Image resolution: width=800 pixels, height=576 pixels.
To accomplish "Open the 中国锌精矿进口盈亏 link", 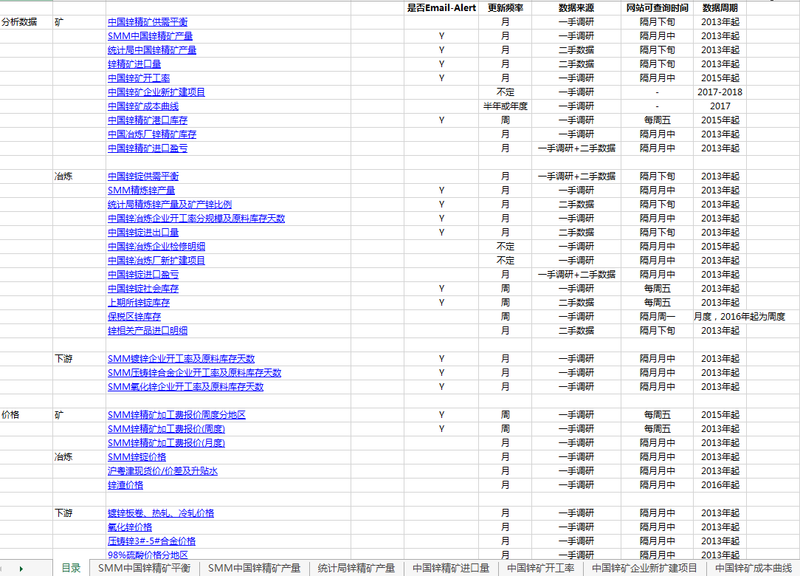I will pos(147,148).
